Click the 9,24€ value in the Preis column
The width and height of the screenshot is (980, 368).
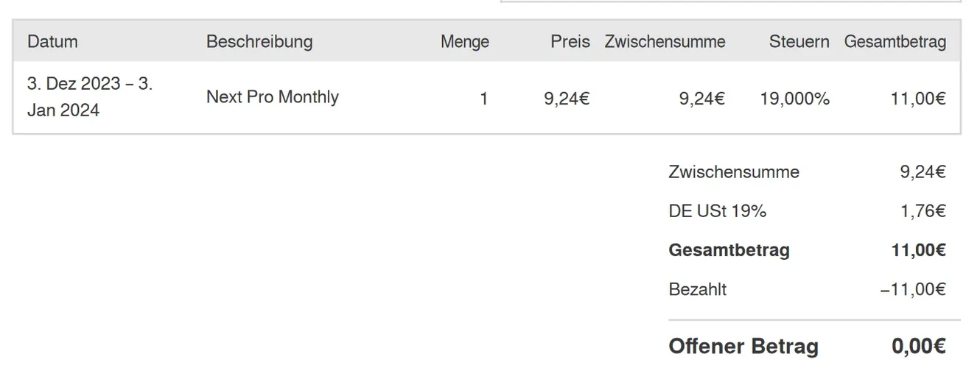pyautogui.click(x=567, y=98)
